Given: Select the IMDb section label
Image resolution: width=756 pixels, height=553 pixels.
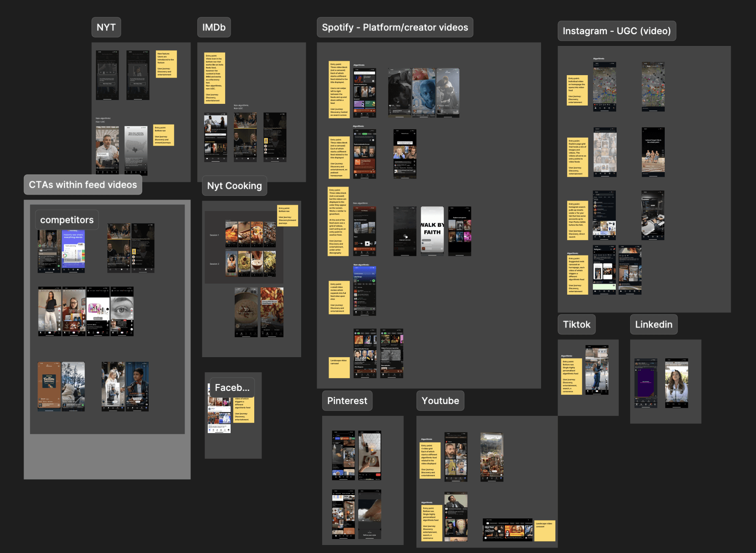Looking at the screenshot, I should (x=214, y=27).
